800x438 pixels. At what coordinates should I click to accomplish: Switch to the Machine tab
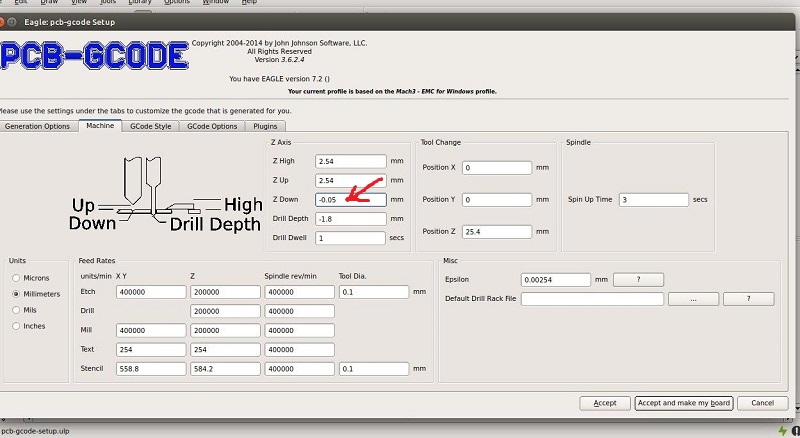100,126
